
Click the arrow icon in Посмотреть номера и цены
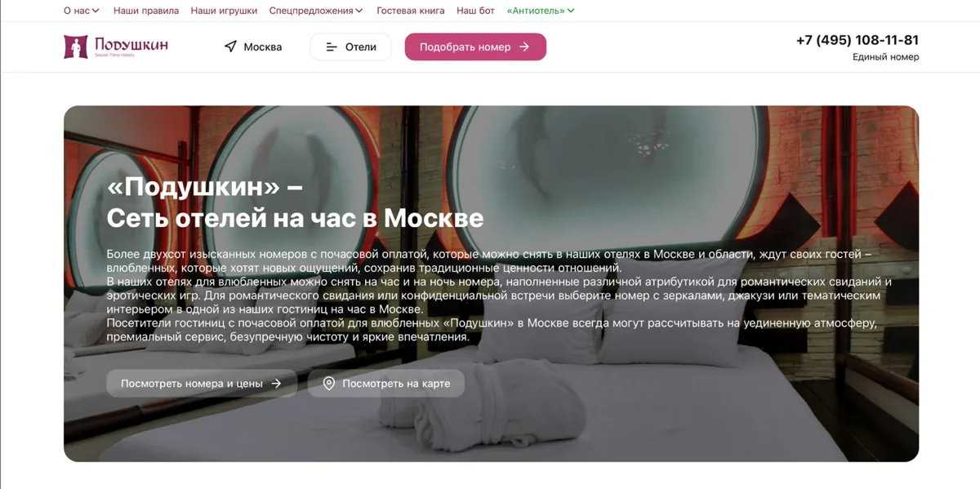tap(276, 384)
